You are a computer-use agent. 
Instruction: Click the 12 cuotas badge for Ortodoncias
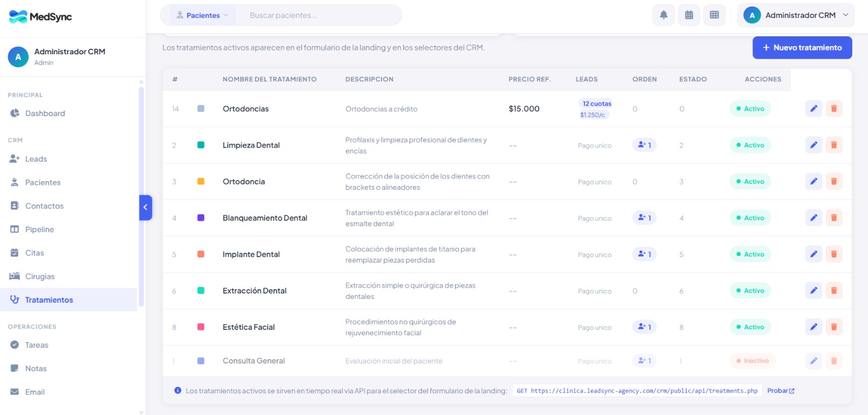point(597,104)
